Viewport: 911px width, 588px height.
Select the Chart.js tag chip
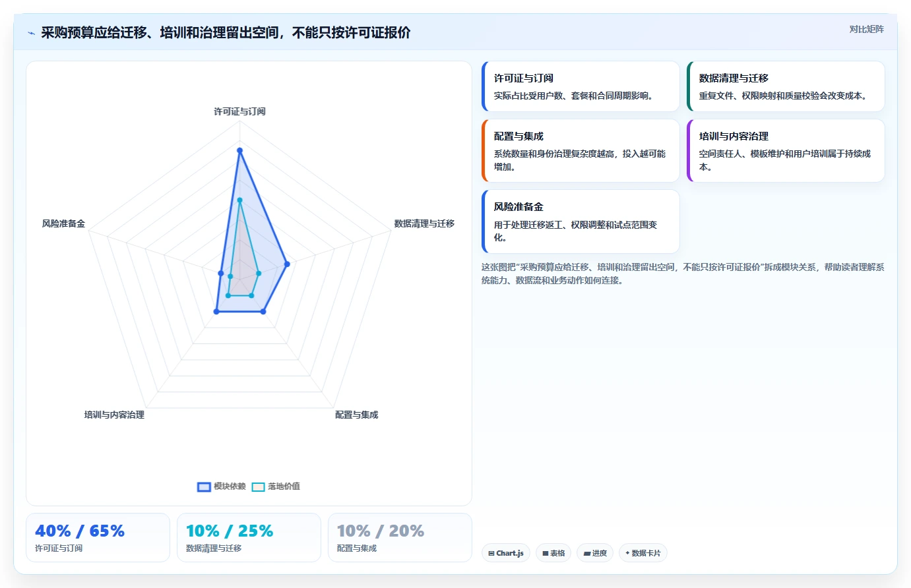[506, 553]
